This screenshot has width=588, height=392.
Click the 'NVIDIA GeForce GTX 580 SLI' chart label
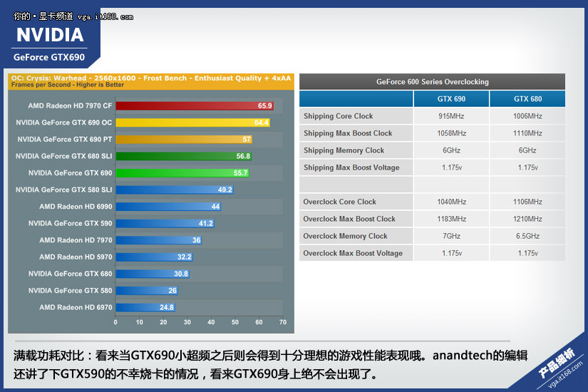click(x=63, y=190)
